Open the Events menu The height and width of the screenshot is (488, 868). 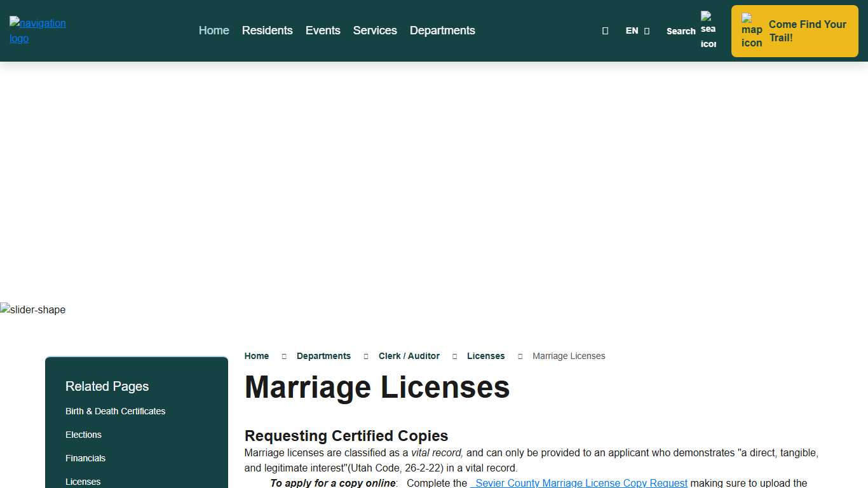click(x=323, y=30)
